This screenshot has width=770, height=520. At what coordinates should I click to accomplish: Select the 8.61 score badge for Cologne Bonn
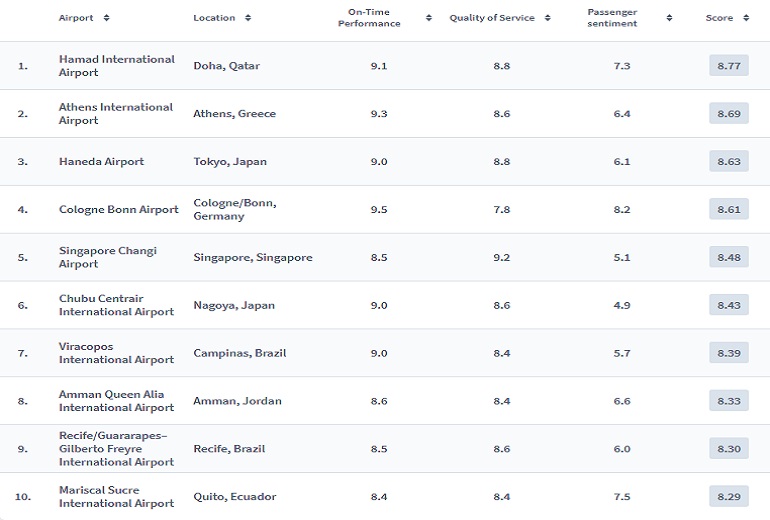pyautogui.click(x=728, y=210)
